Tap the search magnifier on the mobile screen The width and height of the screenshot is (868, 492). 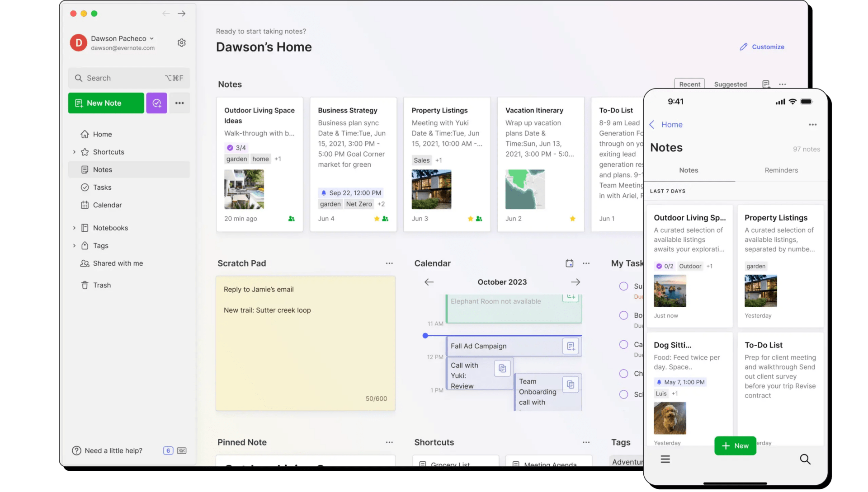pos(805,459)
